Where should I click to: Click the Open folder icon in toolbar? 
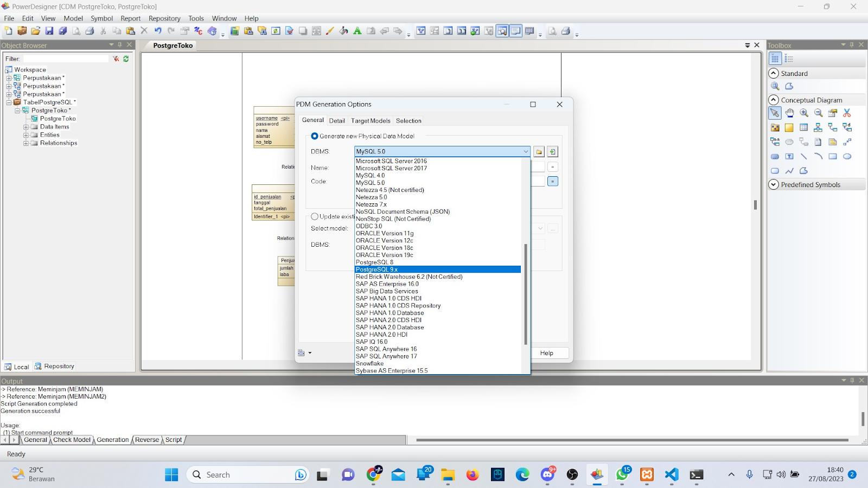(35, 31)
